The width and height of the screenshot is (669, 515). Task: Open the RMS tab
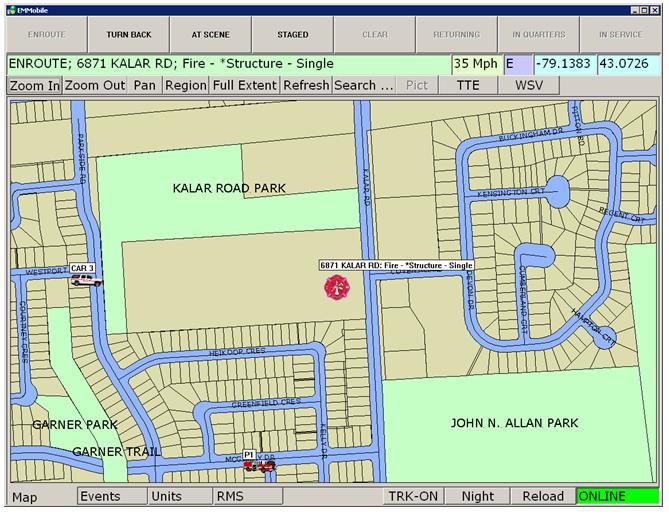(230, 496)
